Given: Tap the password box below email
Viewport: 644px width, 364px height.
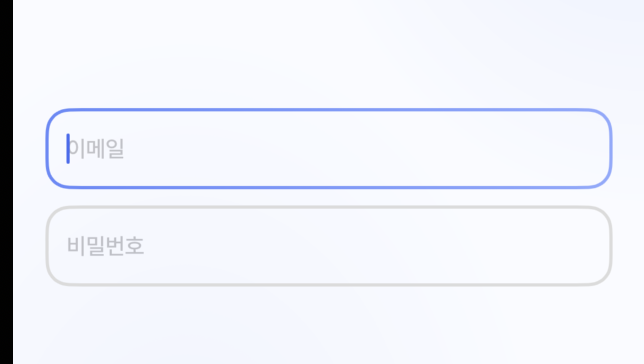Looking at the screenshot, I should 329,246.
